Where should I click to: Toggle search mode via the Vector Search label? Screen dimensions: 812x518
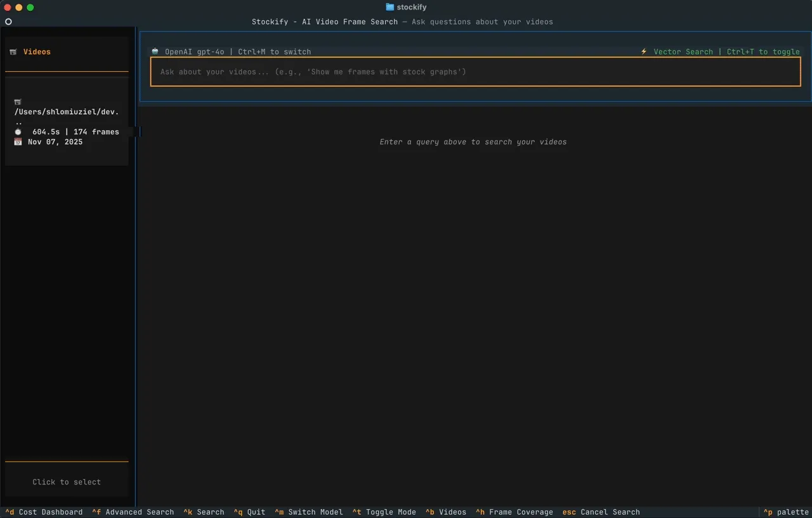point(683,51)
